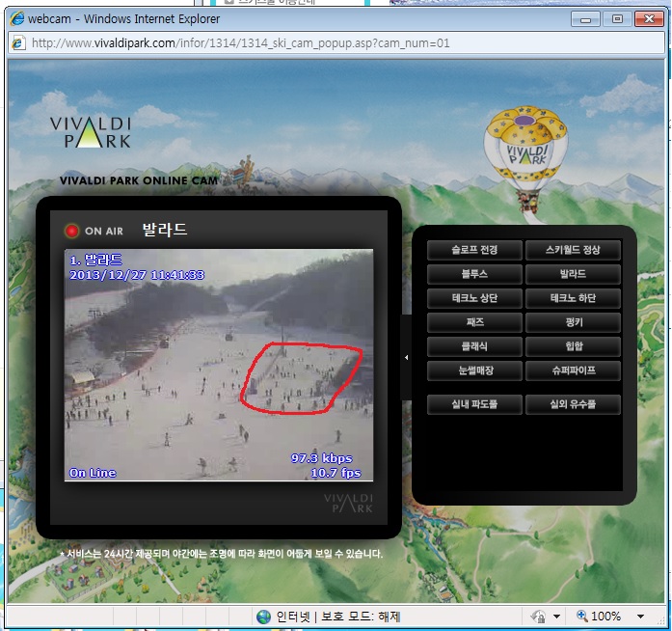
Task: Switch to 테크노 상단 camera
Action: [474, 298]
